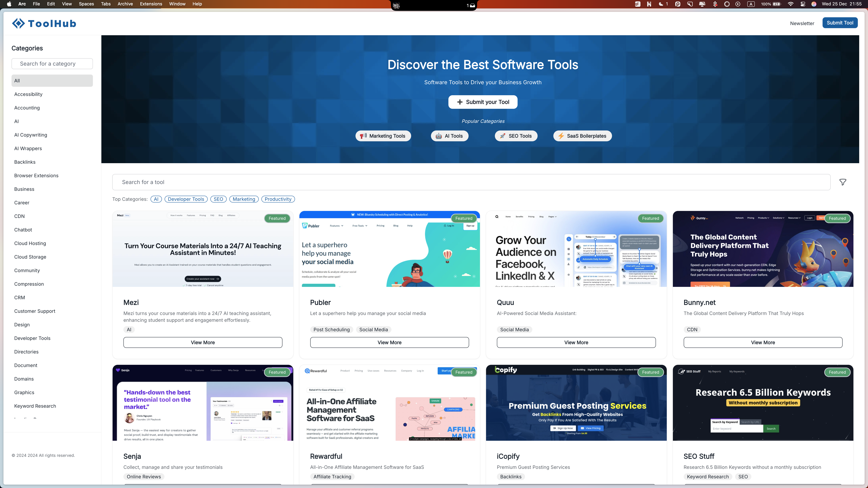Select the All category
This screenshot has height=488, width=868.
point(52,81)
